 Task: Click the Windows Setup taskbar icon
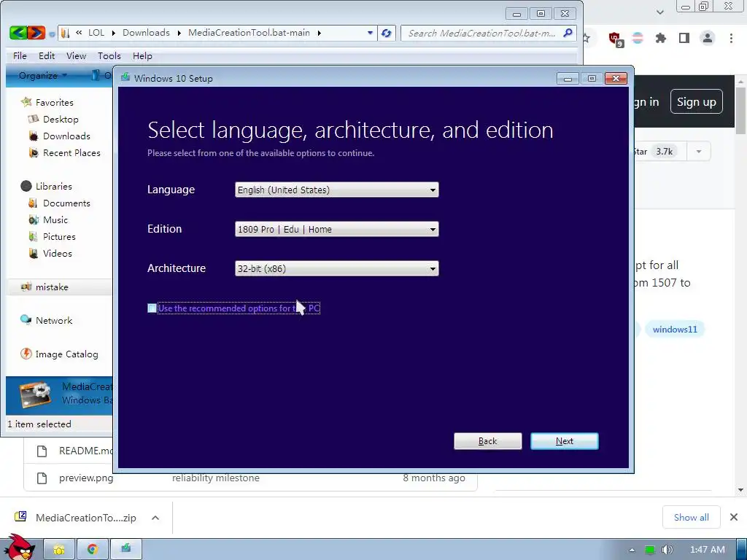tap(125, 549)
